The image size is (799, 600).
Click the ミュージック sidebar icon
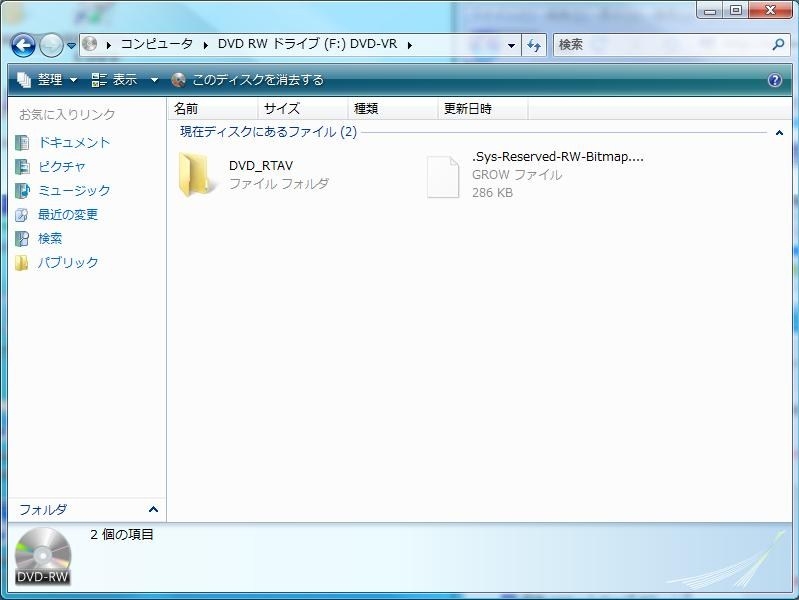click(22, 191)
